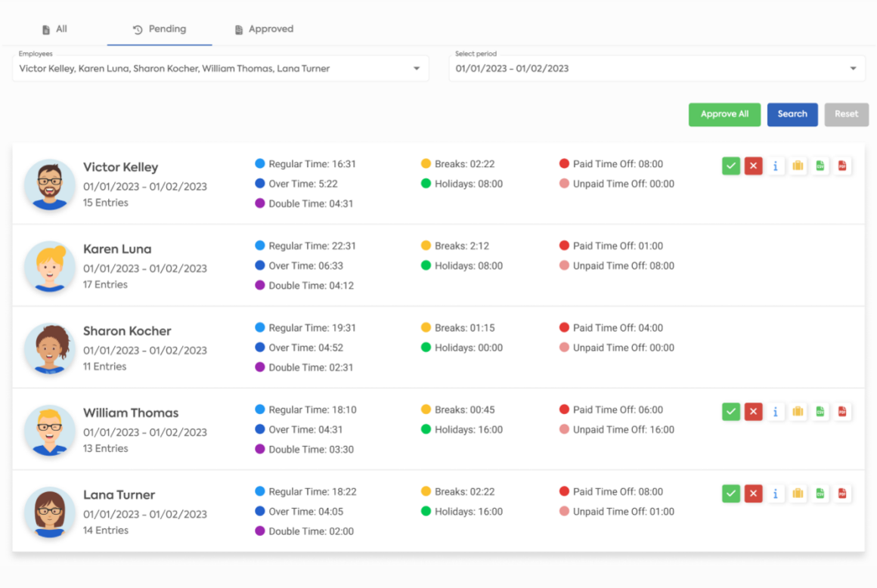Viewport: 877px width, 588px height.
Task: Export Lana Turner's timesheet as PDF
Action: (x=842, y=494)
